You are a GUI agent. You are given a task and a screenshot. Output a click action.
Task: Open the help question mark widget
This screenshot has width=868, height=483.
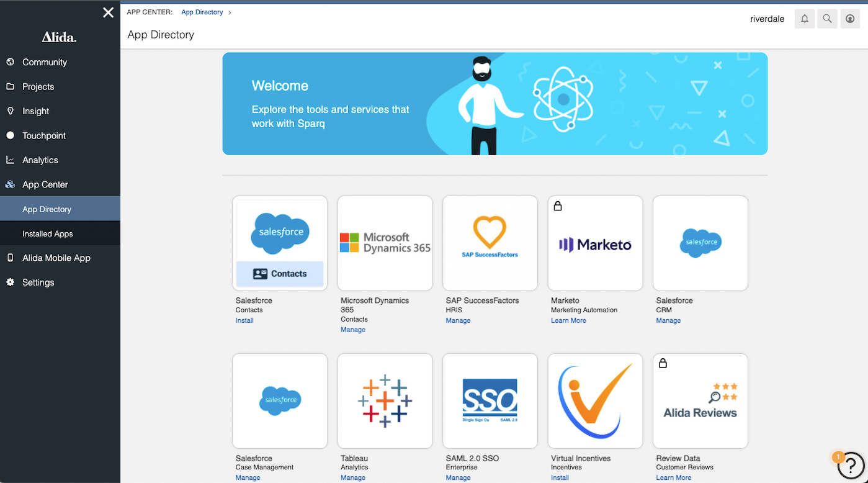[x=850, y=464]
